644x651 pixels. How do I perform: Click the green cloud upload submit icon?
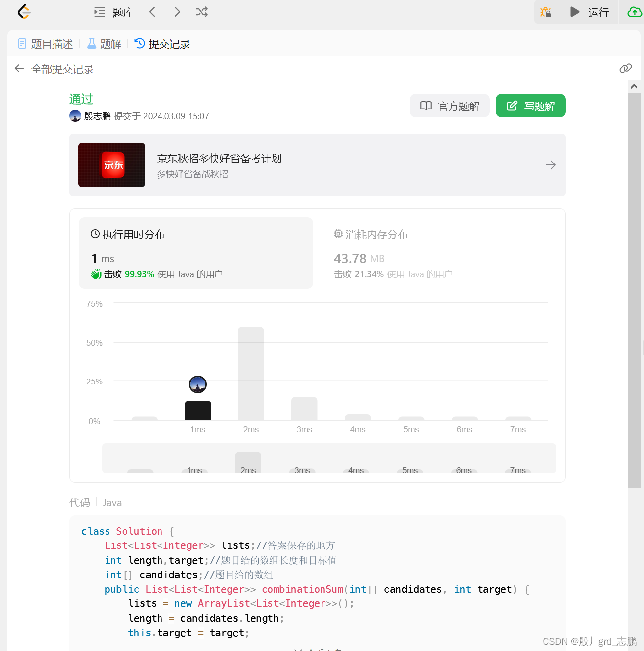click(x=635, y=12)
